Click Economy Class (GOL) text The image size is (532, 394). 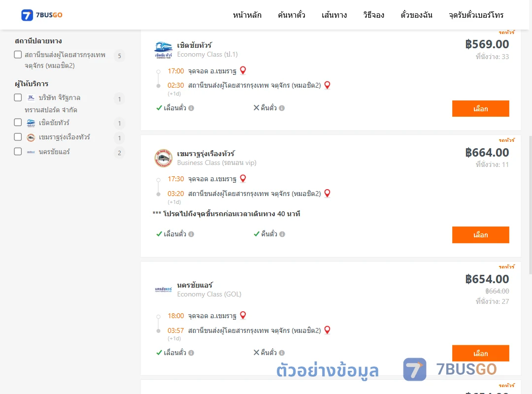tap(209, 294)
